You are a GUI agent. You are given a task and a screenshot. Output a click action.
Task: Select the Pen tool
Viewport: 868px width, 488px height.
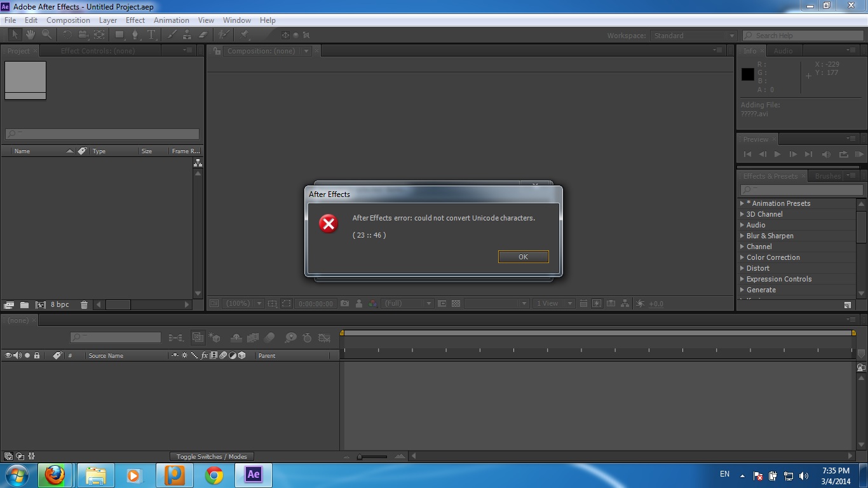[x=135, y=35]
